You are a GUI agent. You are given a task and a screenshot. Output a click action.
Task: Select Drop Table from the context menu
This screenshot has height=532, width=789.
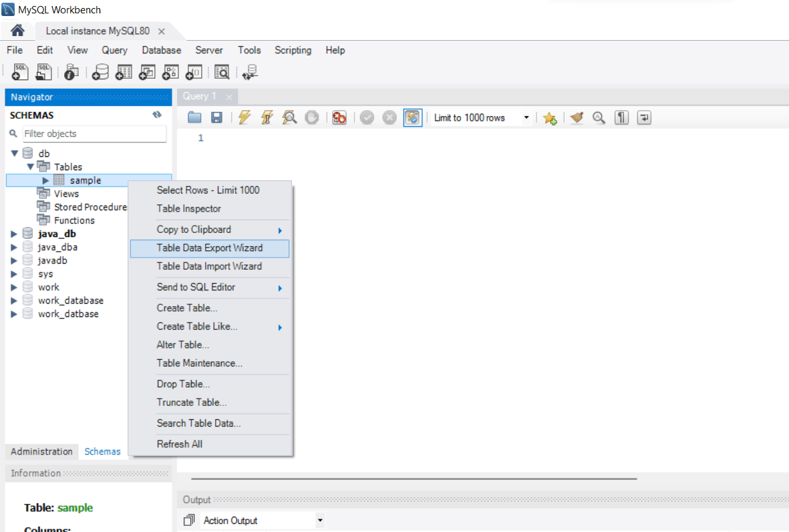click(x=182, y=384)
